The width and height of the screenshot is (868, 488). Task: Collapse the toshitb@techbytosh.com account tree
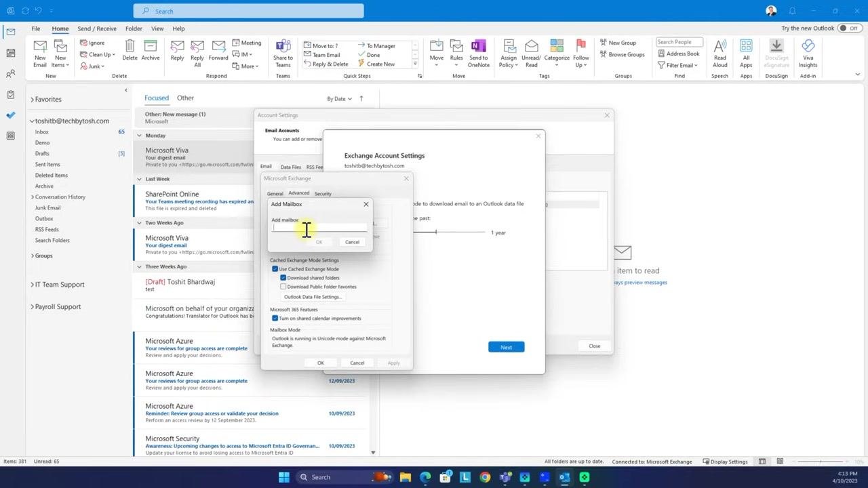click(32, 121)
